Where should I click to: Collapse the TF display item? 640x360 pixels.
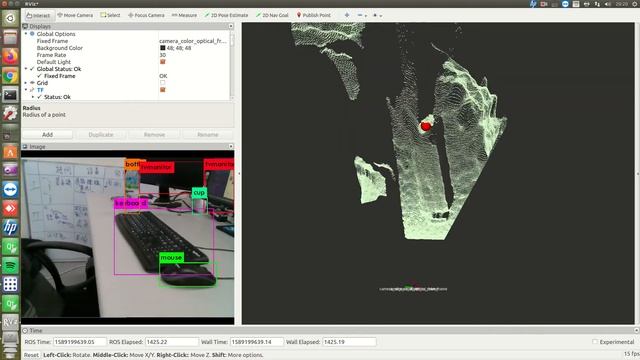point(26,89)
